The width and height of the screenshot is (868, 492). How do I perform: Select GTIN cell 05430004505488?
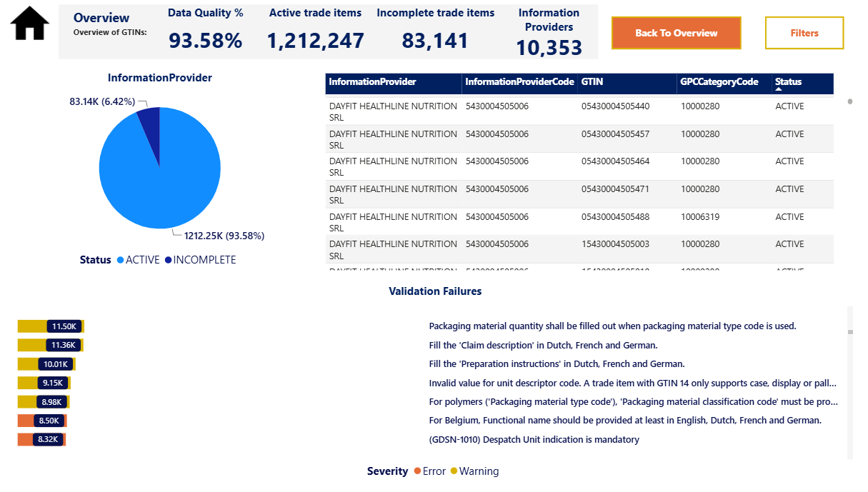[x=615, y=217]
